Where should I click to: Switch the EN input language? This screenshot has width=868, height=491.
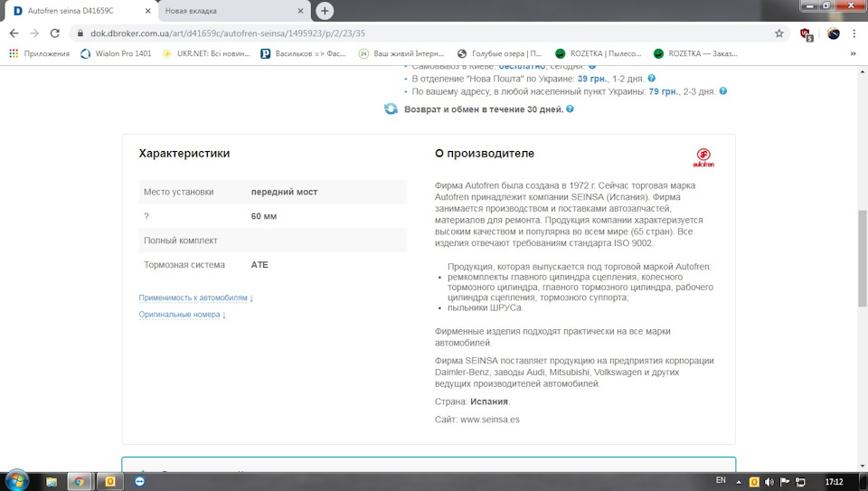721,480
